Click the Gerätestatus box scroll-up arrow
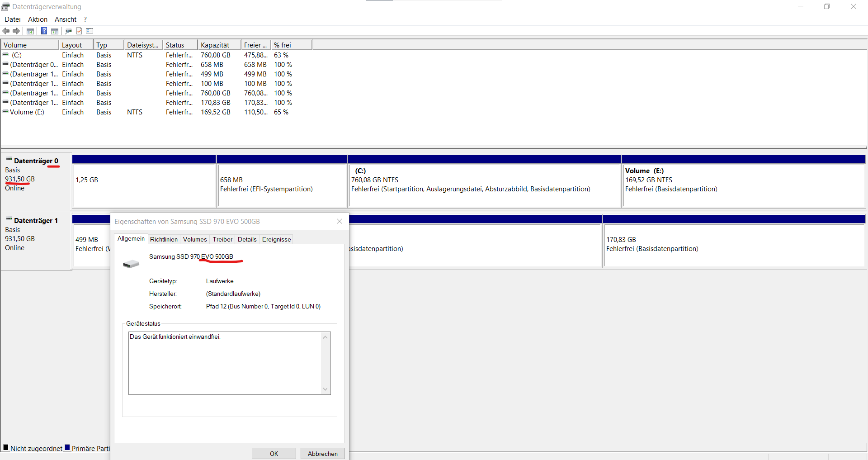The width and height of the screenshot is (868, 460). 325,337
